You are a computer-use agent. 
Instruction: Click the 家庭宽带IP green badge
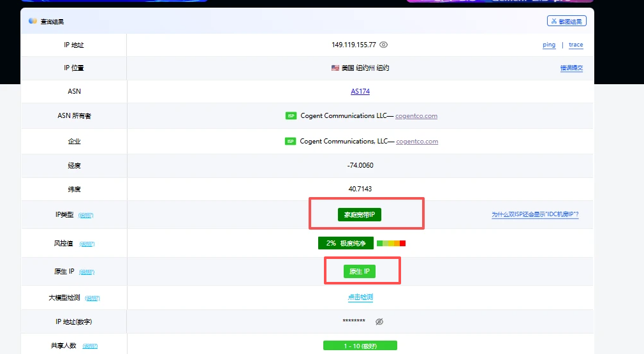(x=360, y=215)
